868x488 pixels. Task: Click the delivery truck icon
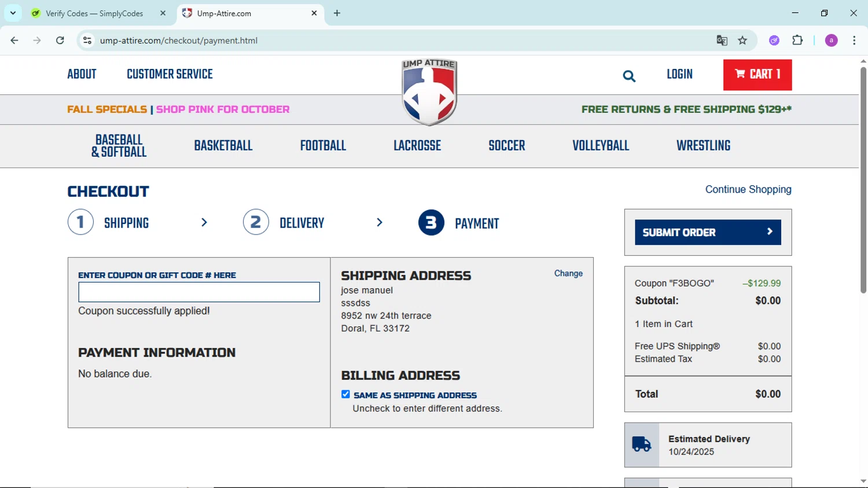point(642,445)
